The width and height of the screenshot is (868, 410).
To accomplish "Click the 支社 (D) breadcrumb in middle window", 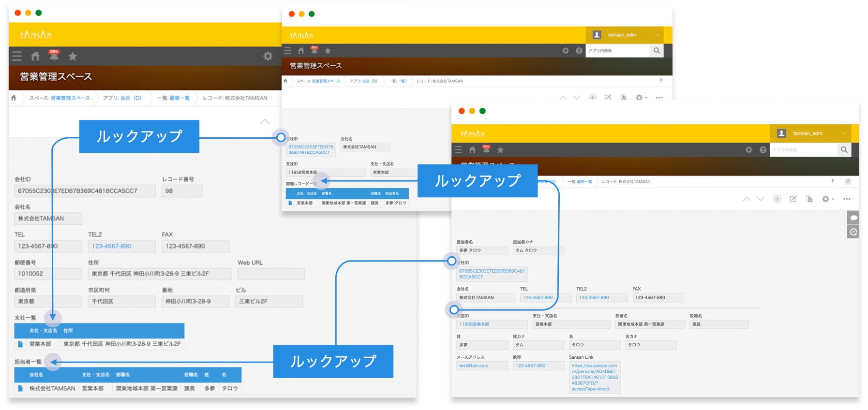I will [370, 81].
